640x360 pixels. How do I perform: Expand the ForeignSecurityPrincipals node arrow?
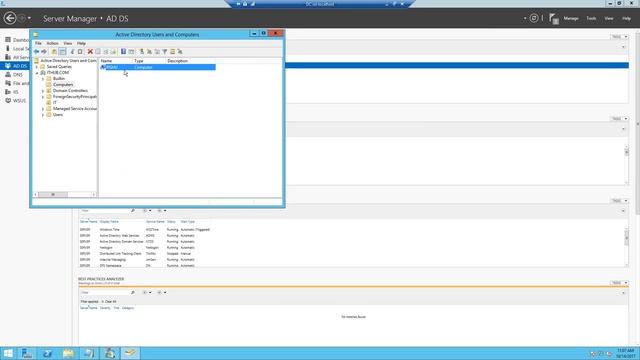(43, 97)
